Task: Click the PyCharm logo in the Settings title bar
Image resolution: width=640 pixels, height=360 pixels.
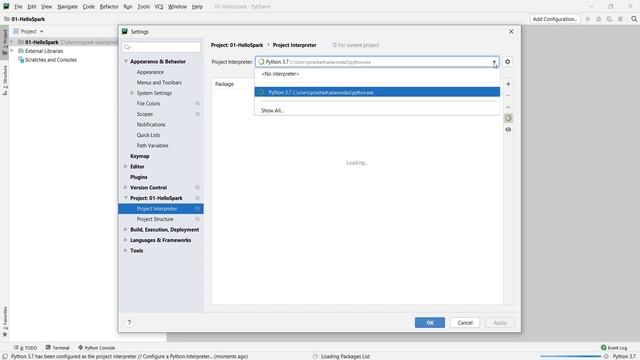Action: pyautogui.click(x=125, y=31)
